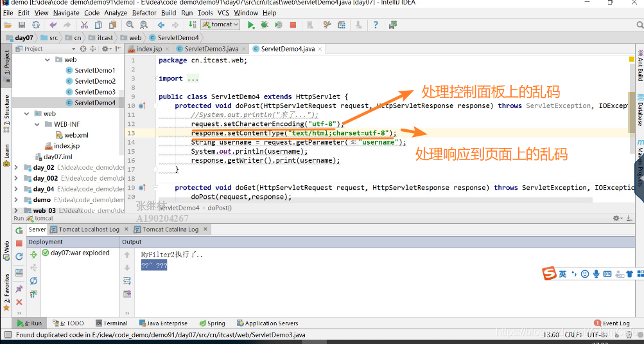Screen dimensions: 644x344
Task: Open the TODO tool window
Action: point(69,323)
